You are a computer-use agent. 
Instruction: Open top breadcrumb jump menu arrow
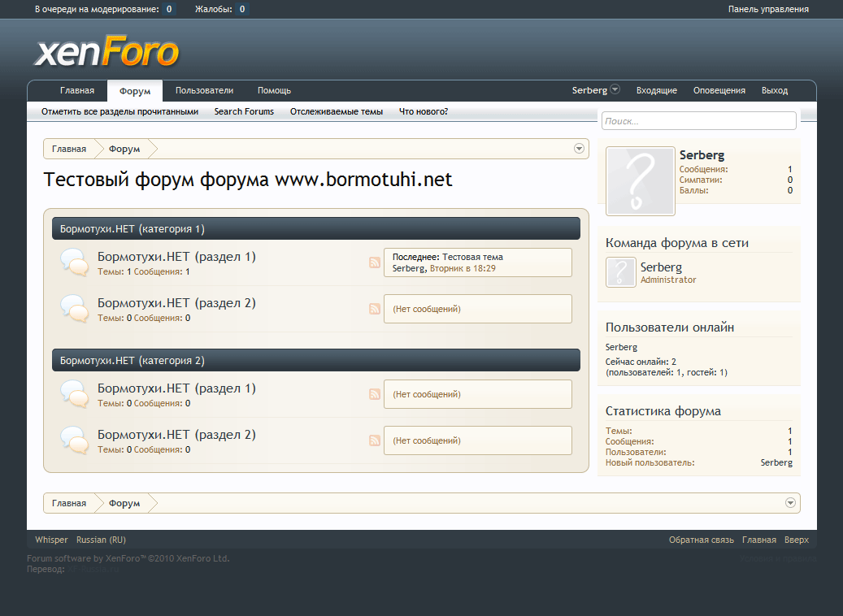[x=579, y=149]
